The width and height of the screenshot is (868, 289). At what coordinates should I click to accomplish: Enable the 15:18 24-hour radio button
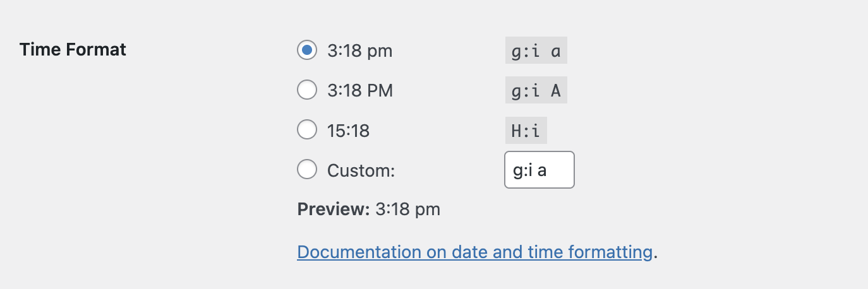click(307, 131)
